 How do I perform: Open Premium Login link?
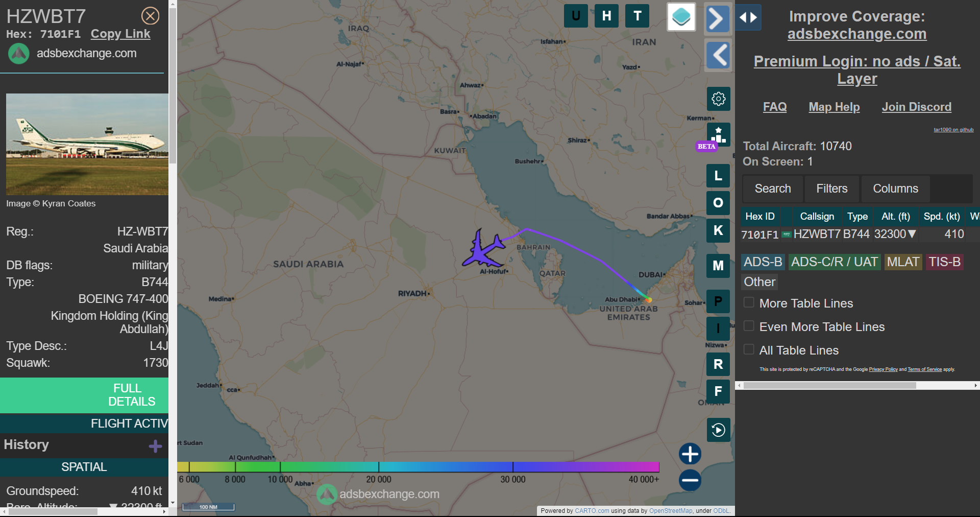pyautogui.click(x=857, y=70)
